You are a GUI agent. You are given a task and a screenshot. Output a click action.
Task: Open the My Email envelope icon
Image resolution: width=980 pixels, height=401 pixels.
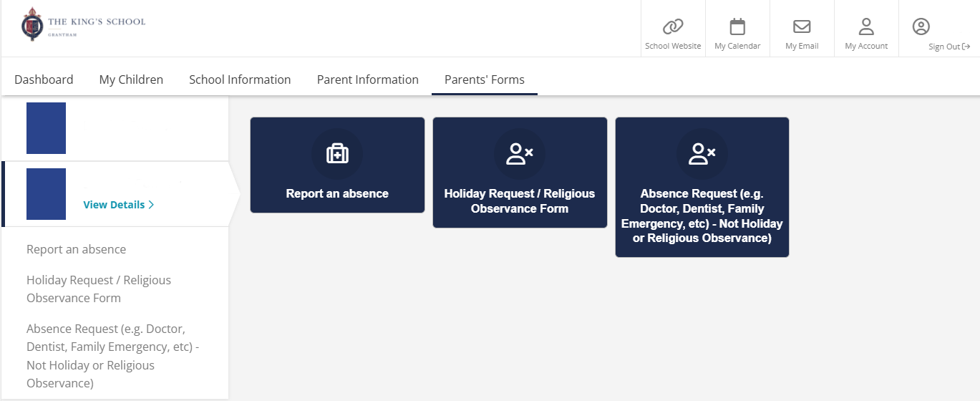click(x=802, y=27)
